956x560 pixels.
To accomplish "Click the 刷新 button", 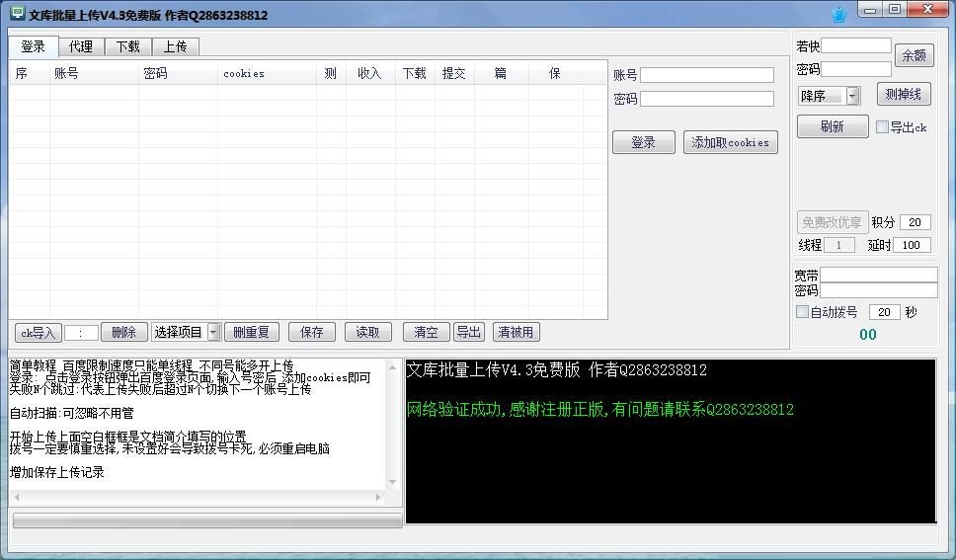I will pyautogui.click(x=833, y=126).
